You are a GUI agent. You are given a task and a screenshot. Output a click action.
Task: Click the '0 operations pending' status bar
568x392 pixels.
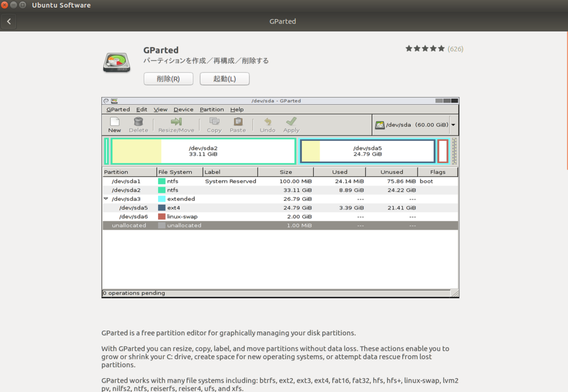[276, 293]
